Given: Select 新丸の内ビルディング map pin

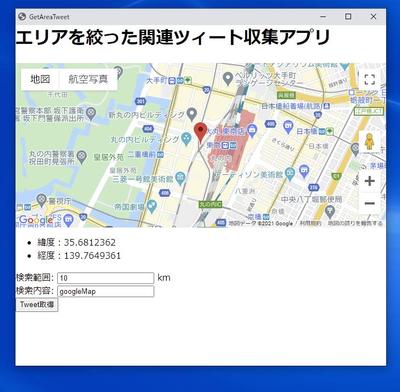Looking at the screenshot, I should 191,114.
